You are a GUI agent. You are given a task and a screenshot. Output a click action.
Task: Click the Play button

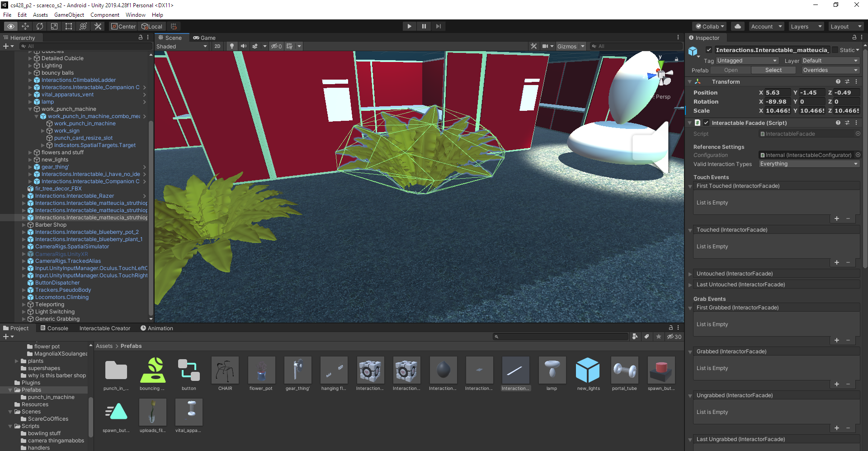(x=409, y=26)
